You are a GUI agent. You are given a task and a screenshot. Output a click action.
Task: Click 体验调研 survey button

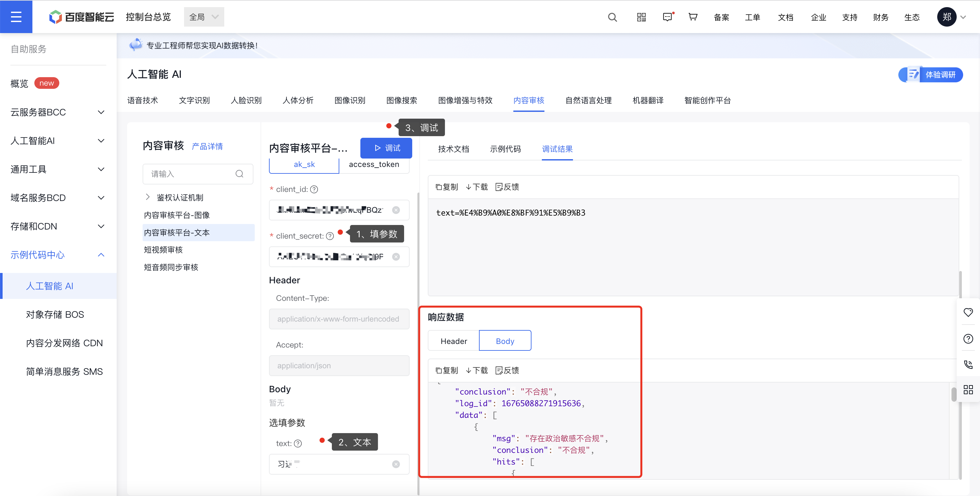coord(930,75)
